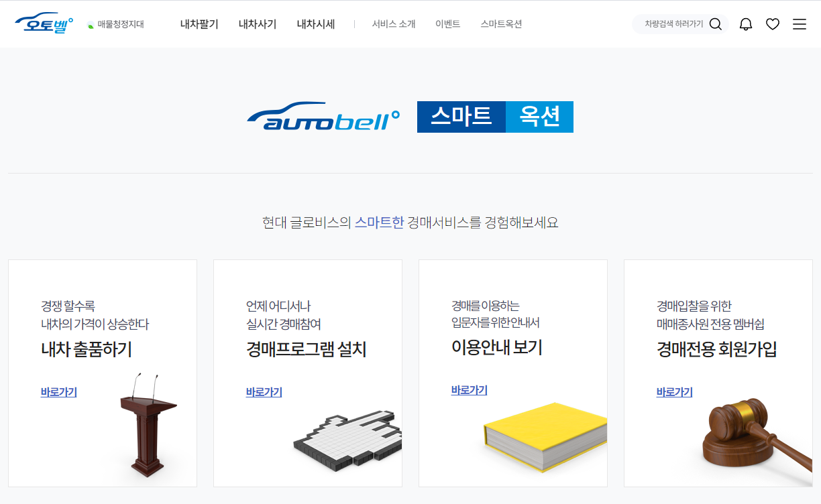Click the search magnifier icon

pos(716,23)
